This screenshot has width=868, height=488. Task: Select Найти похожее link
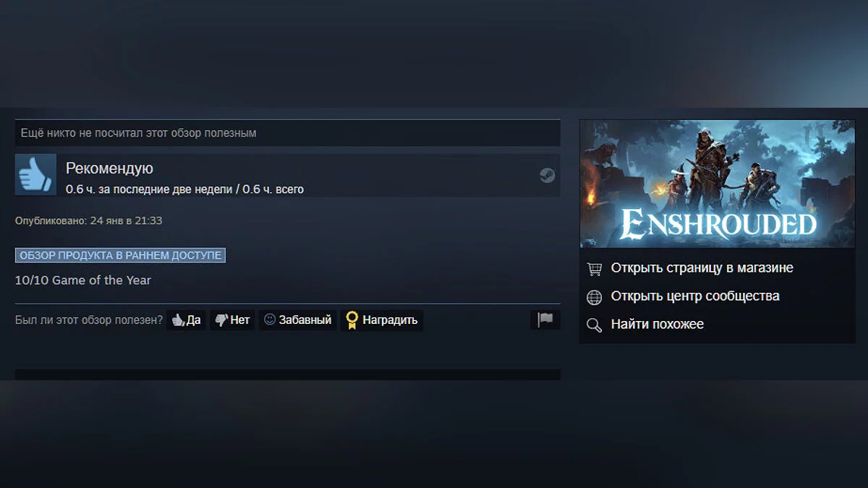pyautogui.click(x=657, y=325)
